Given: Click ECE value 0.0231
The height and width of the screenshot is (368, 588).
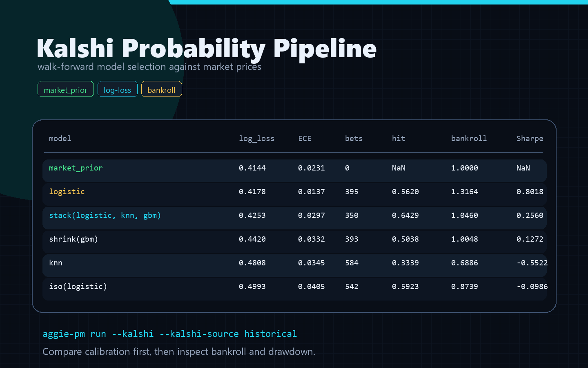Looking at the screenshot, I should [x=312, y=168].
